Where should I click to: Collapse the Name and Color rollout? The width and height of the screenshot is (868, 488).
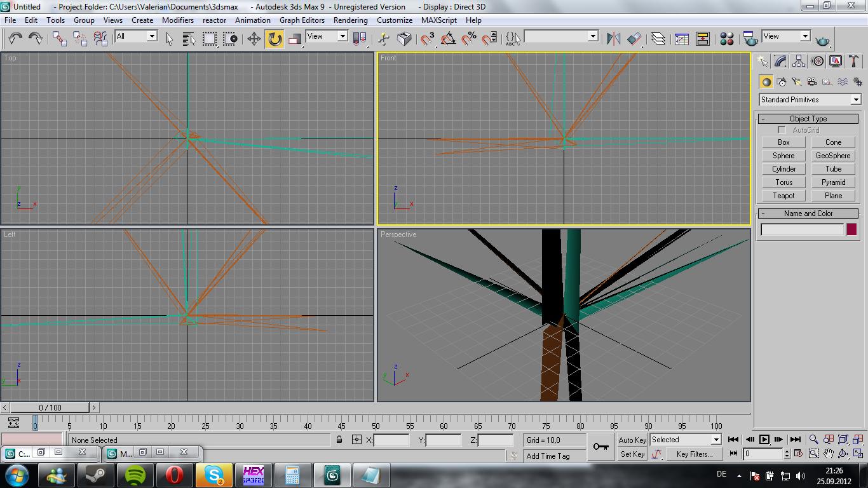tap(808, 213)
